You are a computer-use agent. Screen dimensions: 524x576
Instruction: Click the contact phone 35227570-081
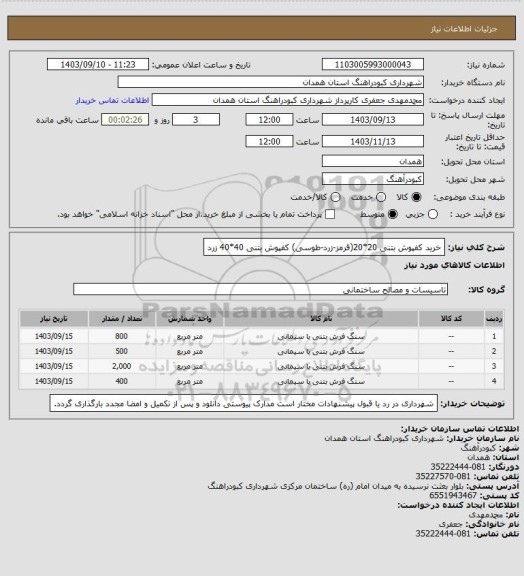[x=443, y=476]
